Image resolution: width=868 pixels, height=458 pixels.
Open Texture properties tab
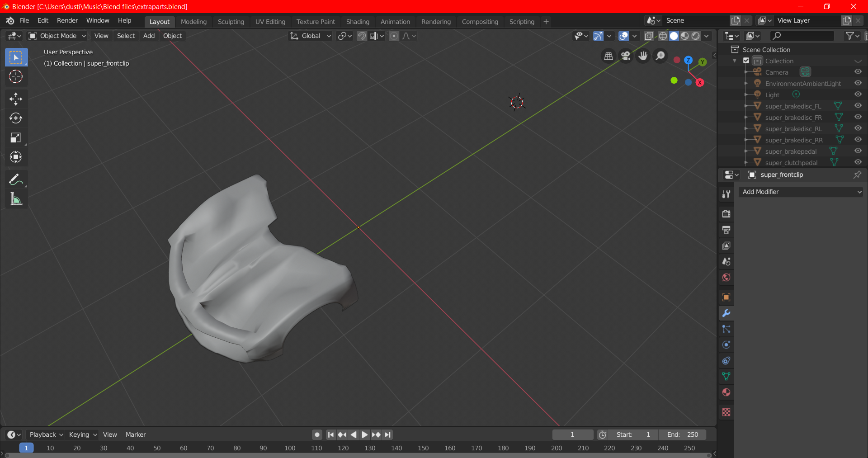tap(726, 412)
